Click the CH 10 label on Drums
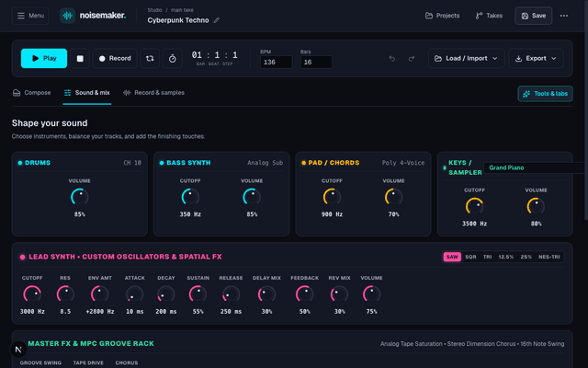Screen dimensions: 588x368 [132, 163]
